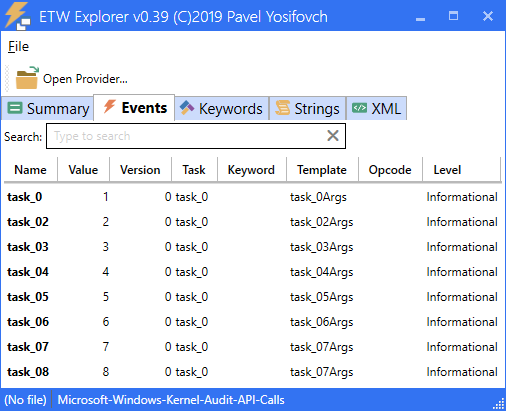Click the XML tab code icon
The height and width of the screenshot is (411, 506).
click(359, 108)
